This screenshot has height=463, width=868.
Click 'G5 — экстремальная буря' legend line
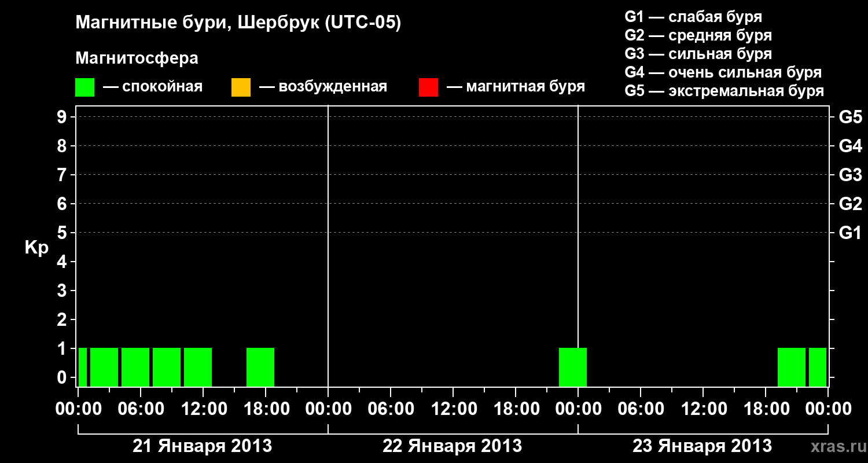point(724,91)
